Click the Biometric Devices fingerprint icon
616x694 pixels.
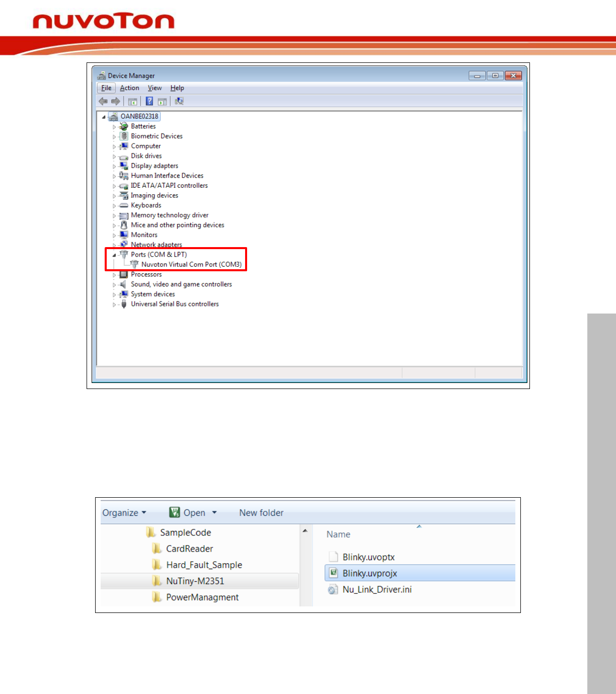[124, 136]
